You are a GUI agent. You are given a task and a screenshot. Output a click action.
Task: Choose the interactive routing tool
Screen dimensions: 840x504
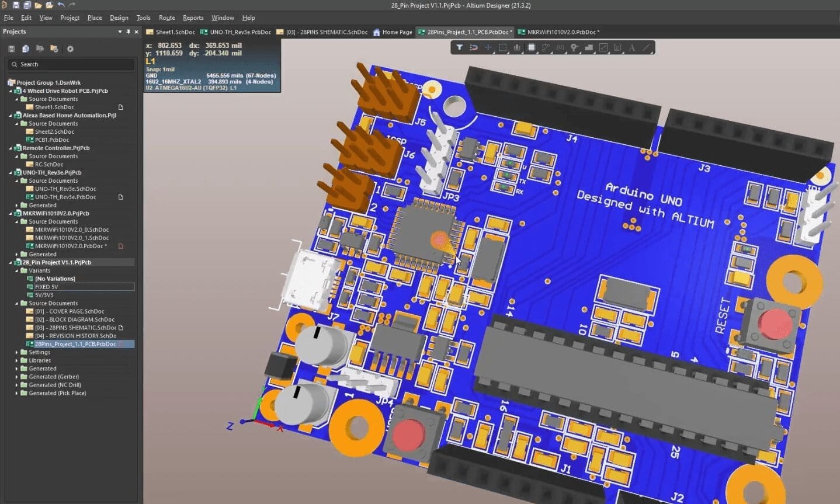tap(546, 47)
